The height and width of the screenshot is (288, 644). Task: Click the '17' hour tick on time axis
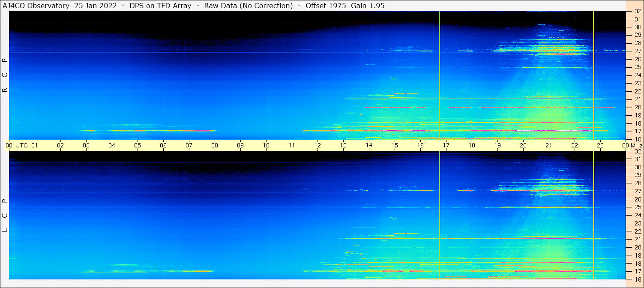[446, 145]
